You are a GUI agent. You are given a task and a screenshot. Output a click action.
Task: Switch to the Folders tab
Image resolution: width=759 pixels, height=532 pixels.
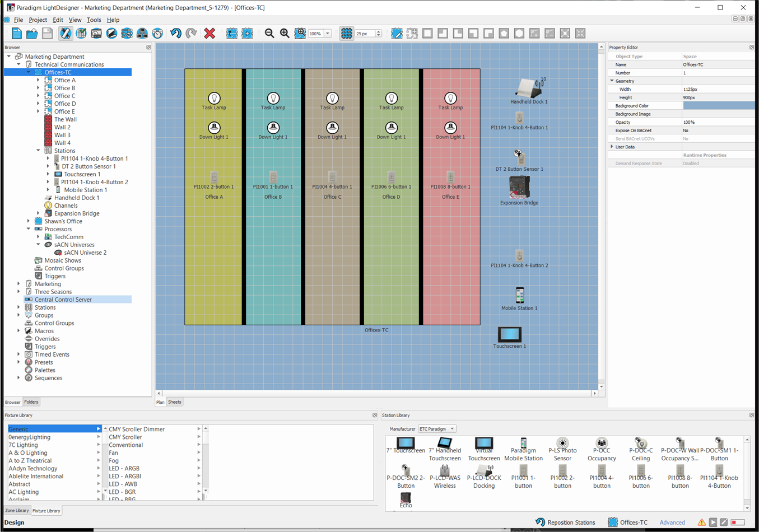(31, 402)
